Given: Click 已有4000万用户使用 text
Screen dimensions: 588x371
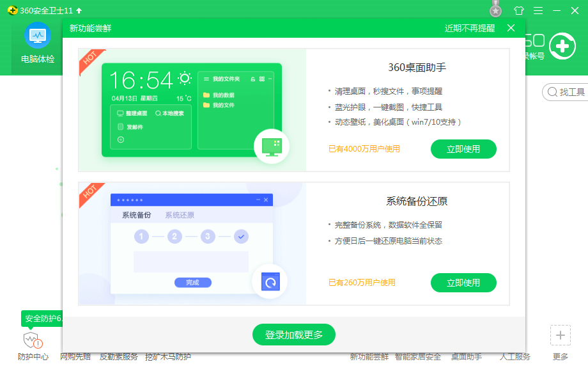Looking at the screenshot, I should tap(364, 149).
